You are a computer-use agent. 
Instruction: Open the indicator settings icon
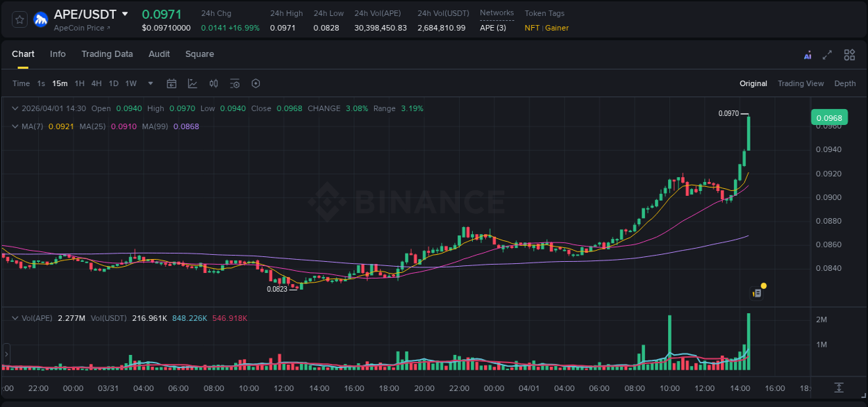click(234, 83)
